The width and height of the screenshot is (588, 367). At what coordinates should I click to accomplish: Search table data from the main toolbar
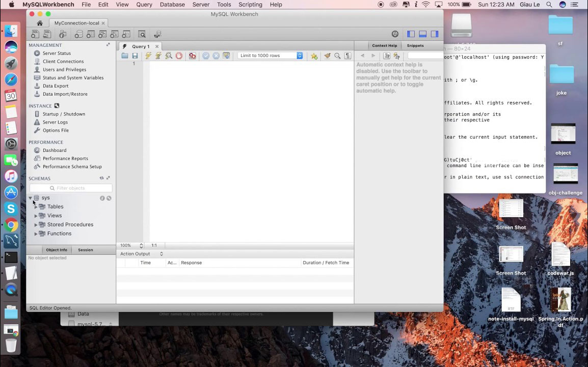142,34
